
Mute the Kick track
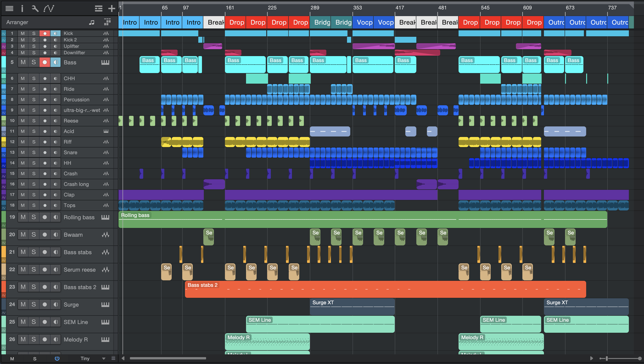[23, 33]
